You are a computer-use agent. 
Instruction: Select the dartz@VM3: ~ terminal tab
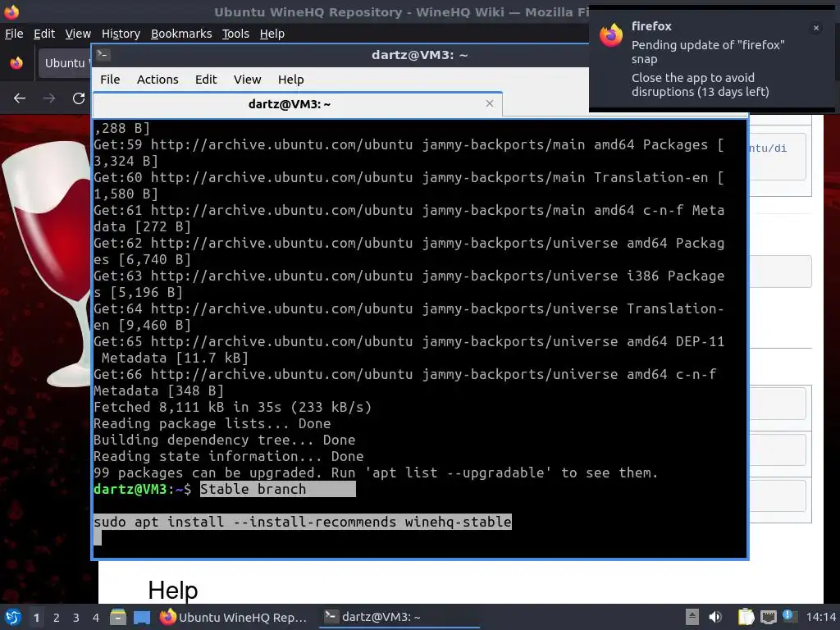click(290, 104)
